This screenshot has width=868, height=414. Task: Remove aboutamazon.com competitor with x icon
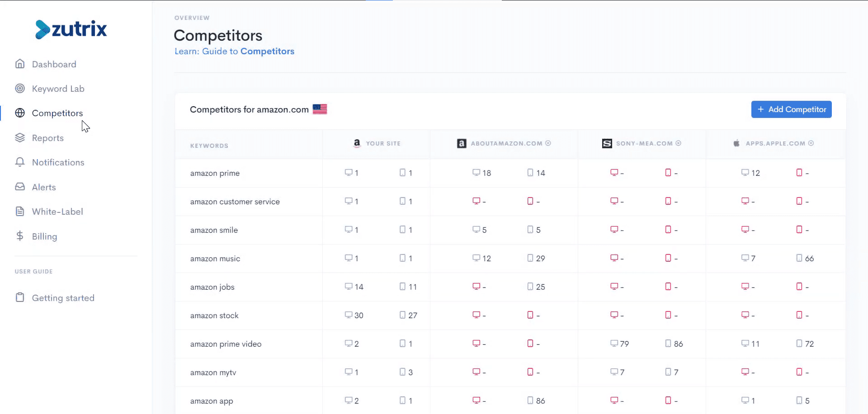(548, 143)
